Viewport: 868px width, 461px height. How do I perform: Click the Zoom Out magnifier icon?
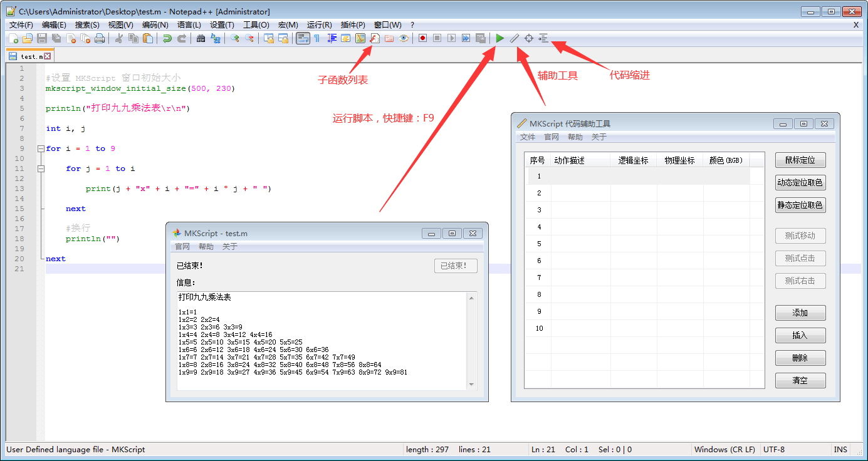249,38
